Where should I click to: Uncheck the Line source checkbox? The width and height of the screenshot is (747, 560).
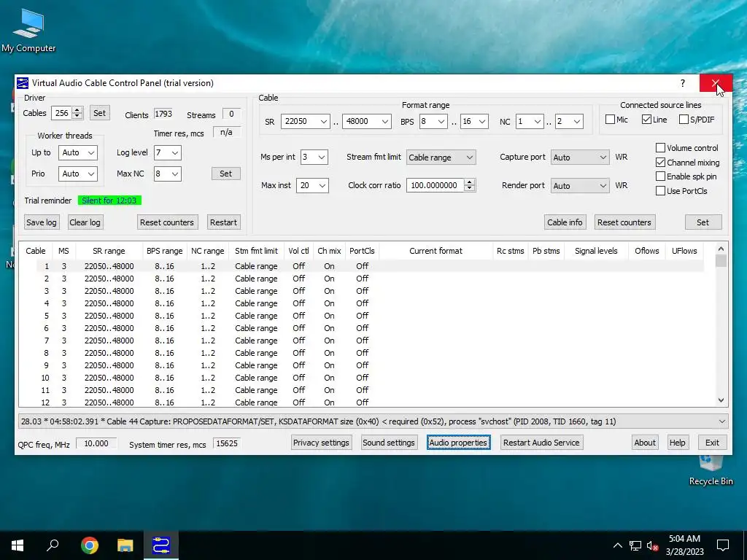tap(646, 120)
